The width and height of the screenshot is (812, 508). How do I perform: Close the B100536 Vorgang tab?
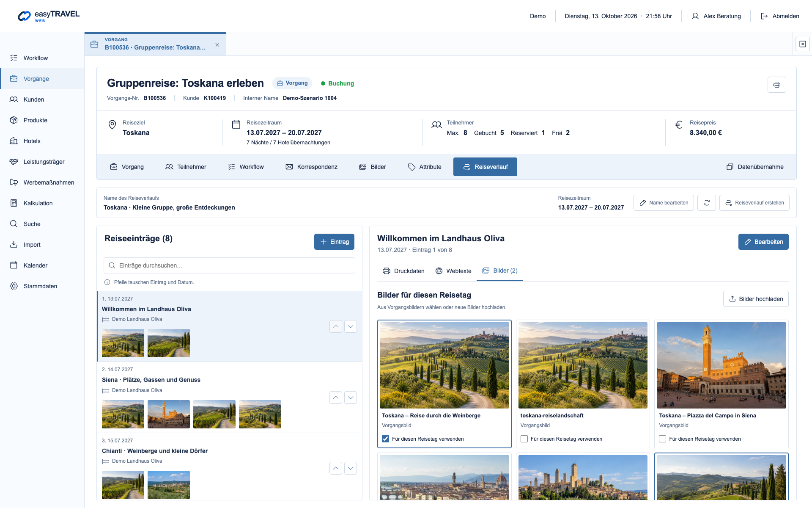pos(217,45)
